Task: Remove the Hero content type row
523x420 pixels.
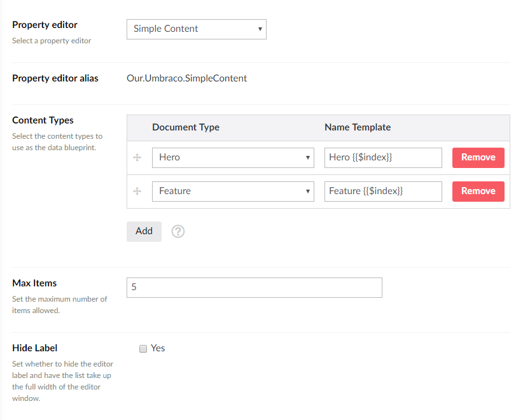Action: tap(478, 158)
